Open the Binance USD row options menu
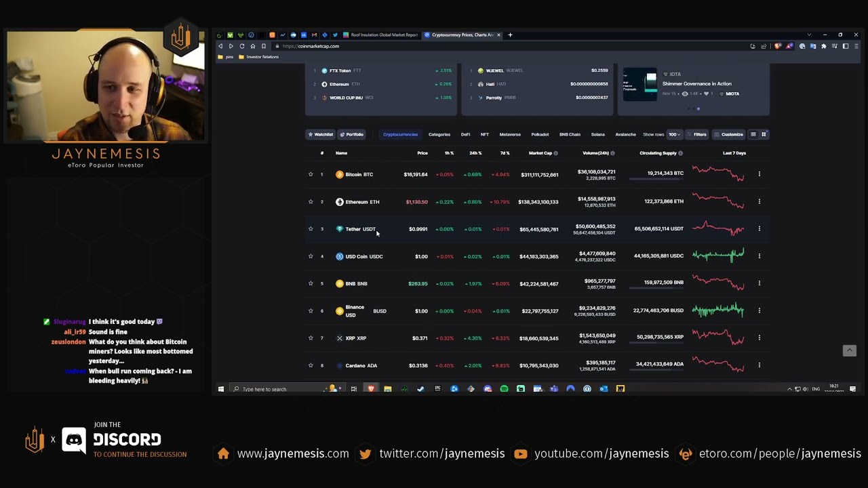The image size is (868, 488). pyautogui.click(x=759, y=310)
